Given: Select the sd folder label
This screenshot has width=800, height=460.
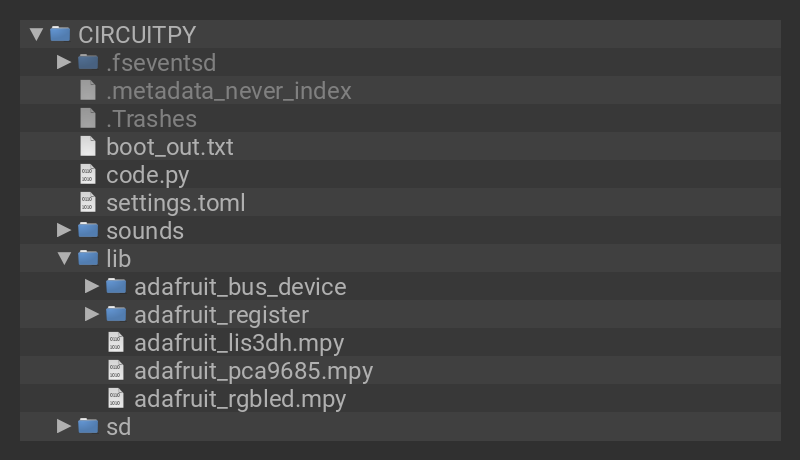Looking at the screenshot, I should (x=118, y=426).
